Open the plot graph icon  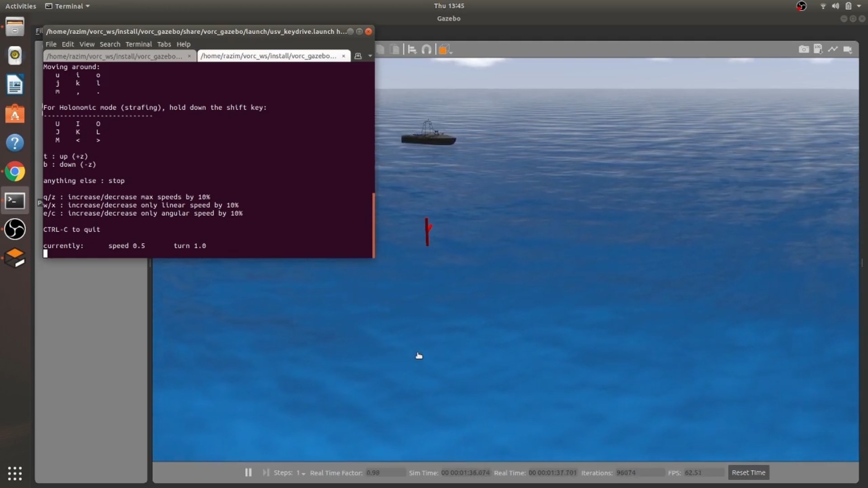(833, 49)
